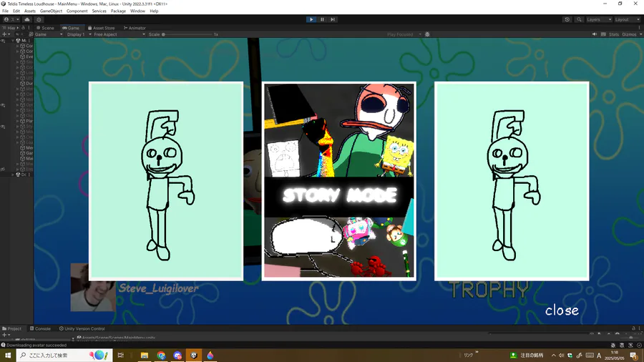Open the Gizmos dropdown arrow

pos(640,34)
